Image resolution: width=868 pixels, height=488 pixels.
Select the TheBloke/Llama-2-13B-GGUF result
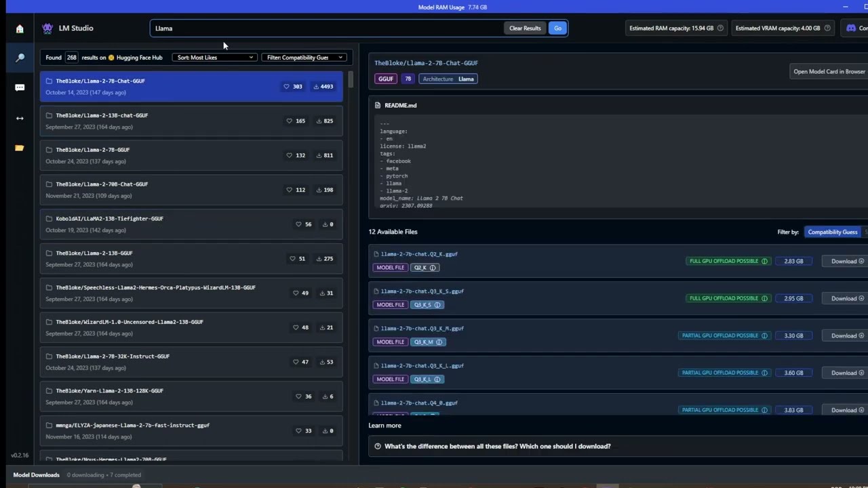pos(191,258)
